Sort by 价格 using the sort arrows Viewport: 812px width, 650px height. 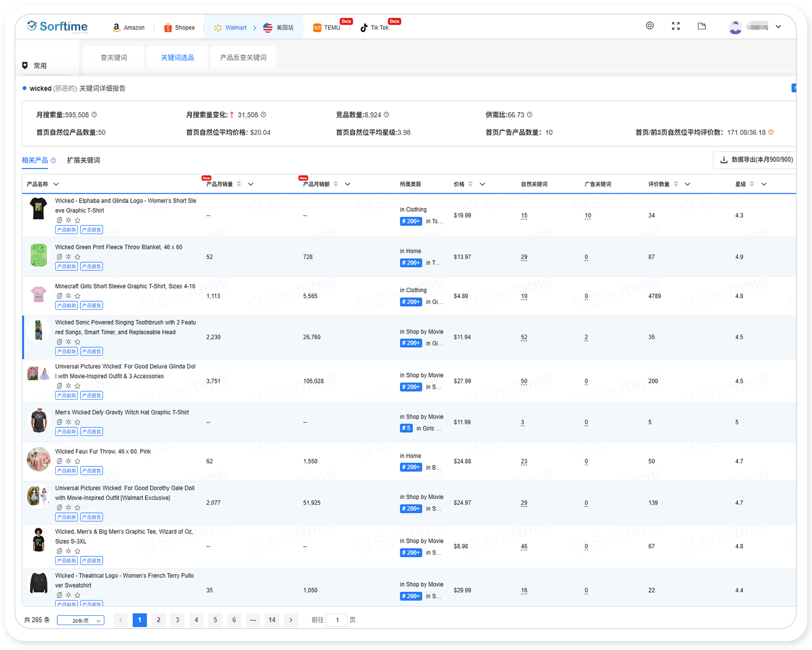point(470,184)
